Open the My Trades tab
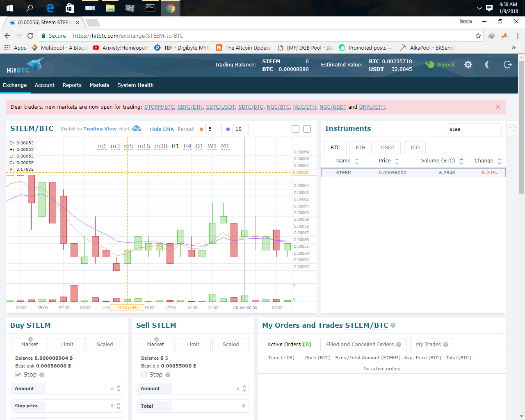Viewport: 525px width, 420px height. [x=432, y=345]
